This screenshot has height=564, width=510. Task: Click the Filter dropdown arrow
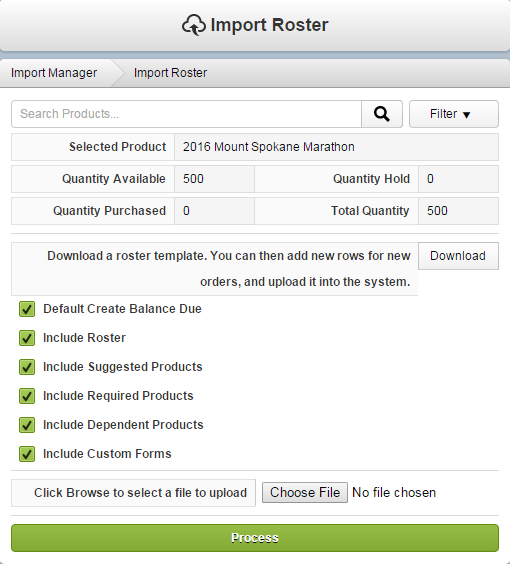[466, 115]
